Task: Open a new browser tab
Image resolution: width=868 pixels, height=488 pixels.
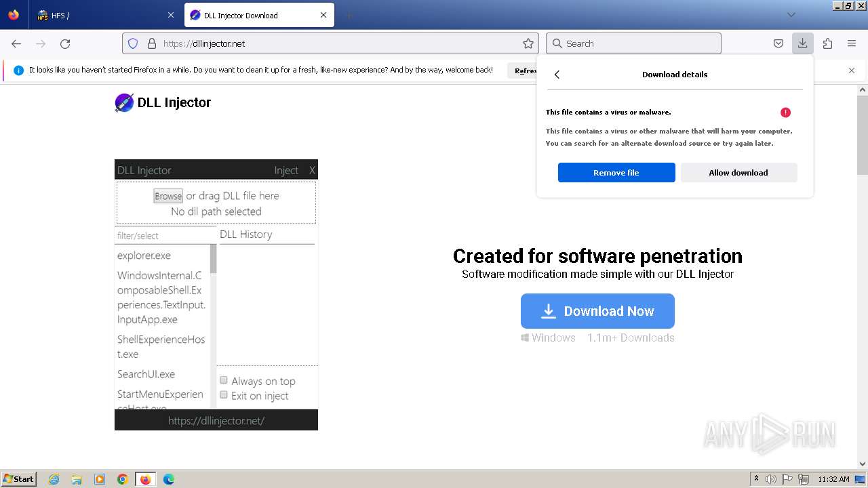Action: coord(349,15)
